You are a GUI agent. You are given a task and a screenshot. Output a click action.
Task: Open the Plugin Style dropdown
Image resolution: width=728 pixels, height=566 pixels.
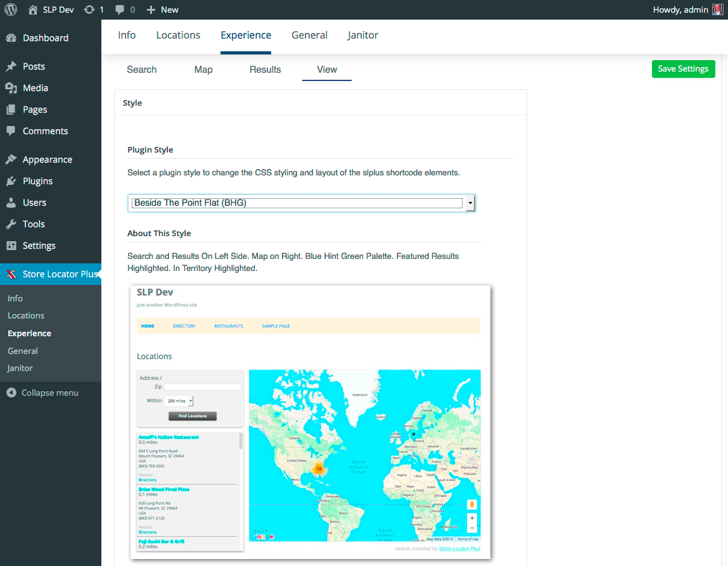pos(302,203)
